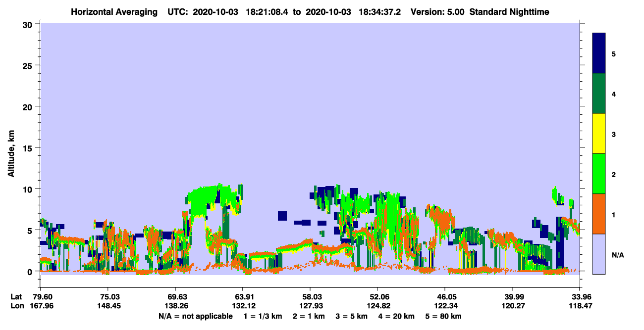644x330 pixels.
Task: Click the '3 = 5 km' legend text
Action: [x=353, y=316]
